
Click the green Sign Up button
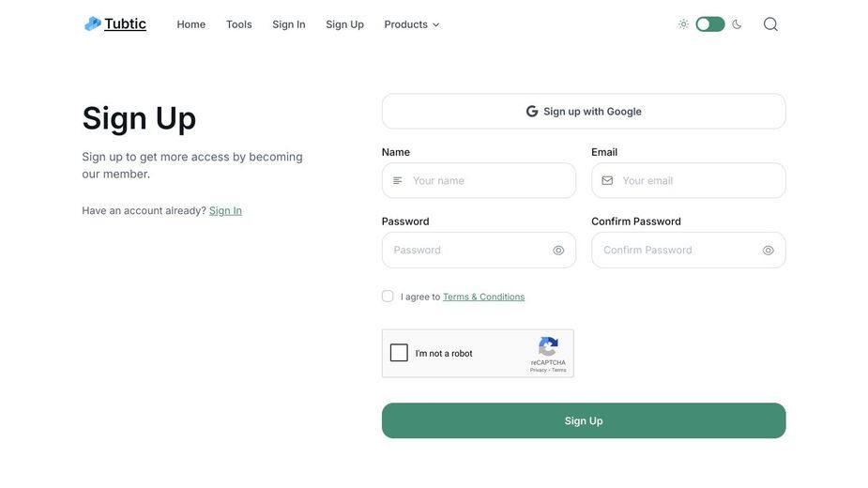tap(584, 420)
